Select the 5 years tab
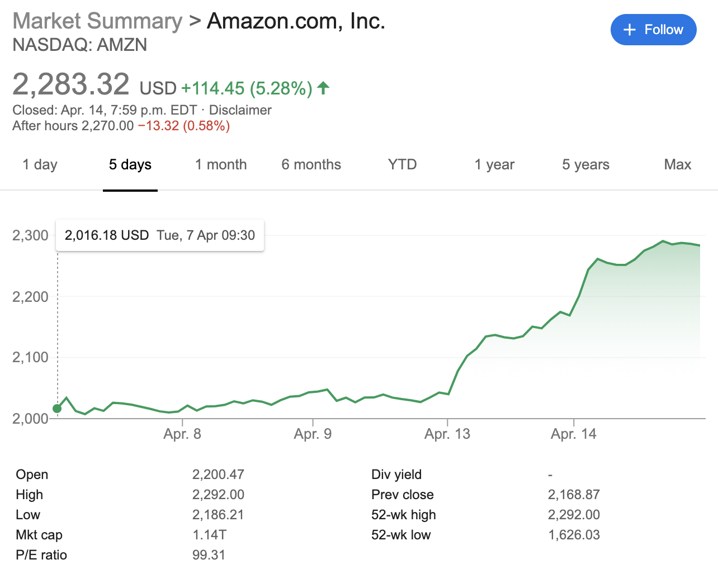The width and height of the screenshot is (718, 588). 585,164
